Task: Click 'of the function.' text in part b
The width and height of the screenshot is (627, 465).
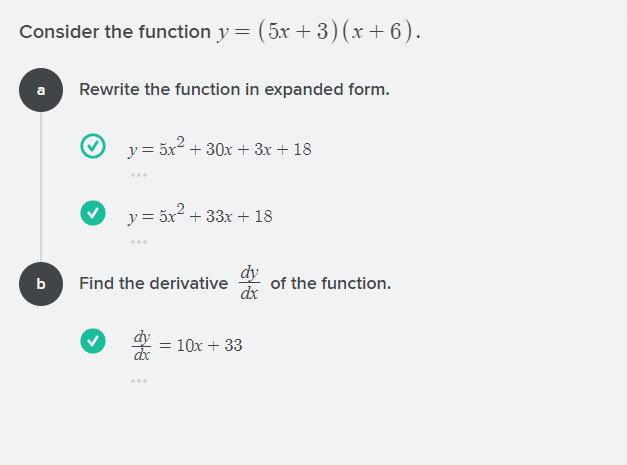Action: (330, 284)
